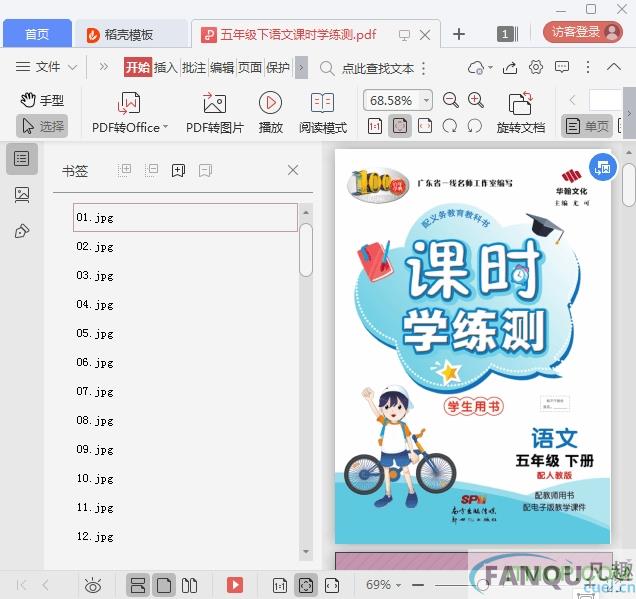This screenshot has width=636, height=599.
Task: Click the find text search box
Action: (369, 68)
